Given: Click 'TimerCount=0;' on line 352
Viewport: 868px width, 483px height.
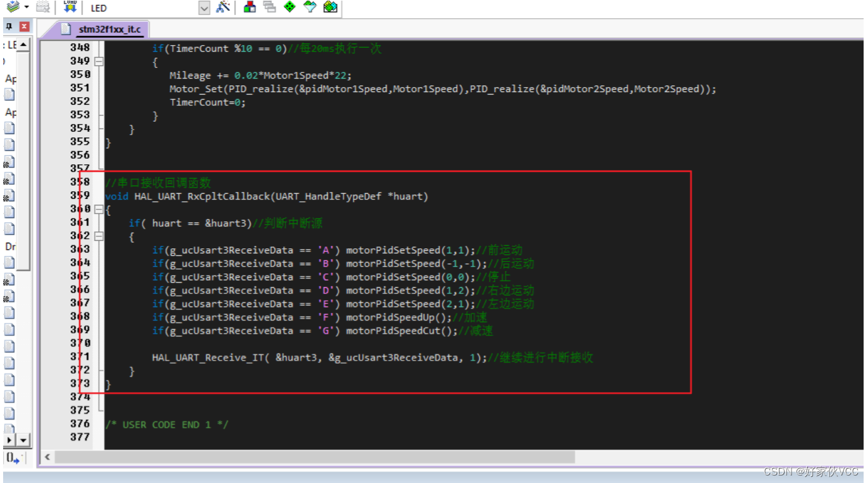Looking at the screenshot, I should (x=208, y=102).
